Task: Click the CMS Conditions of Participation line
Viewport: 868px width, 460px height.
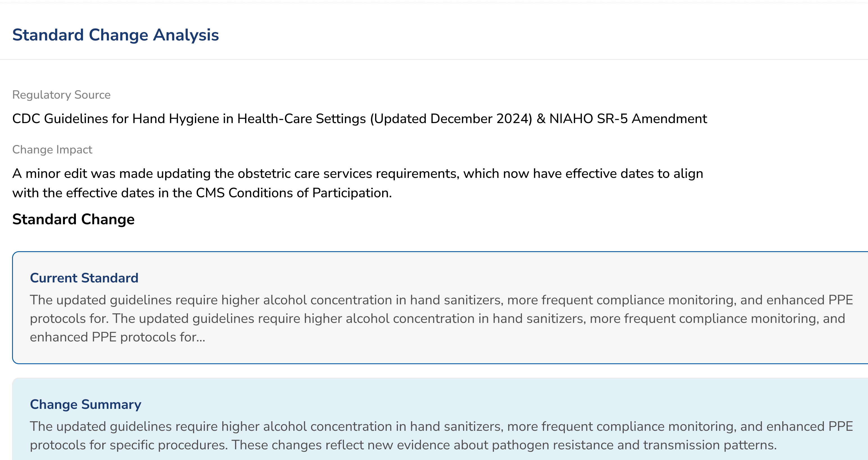Action: [202, 193]
